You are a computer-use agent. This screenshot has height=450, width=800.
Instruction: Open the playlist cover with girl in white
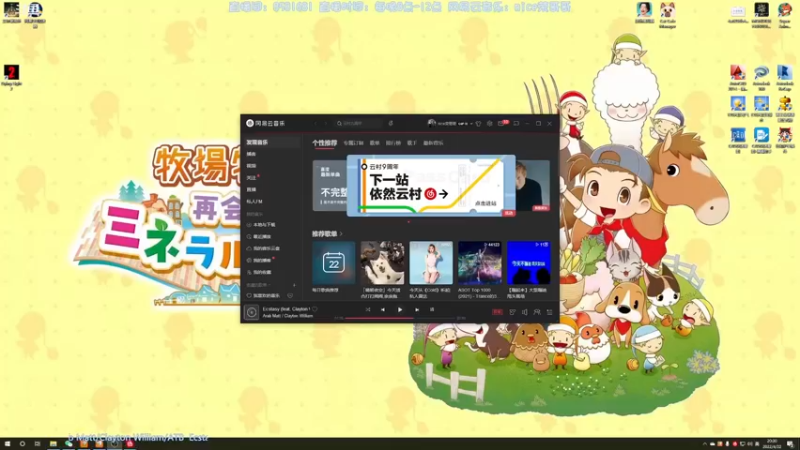click(431, 263)
